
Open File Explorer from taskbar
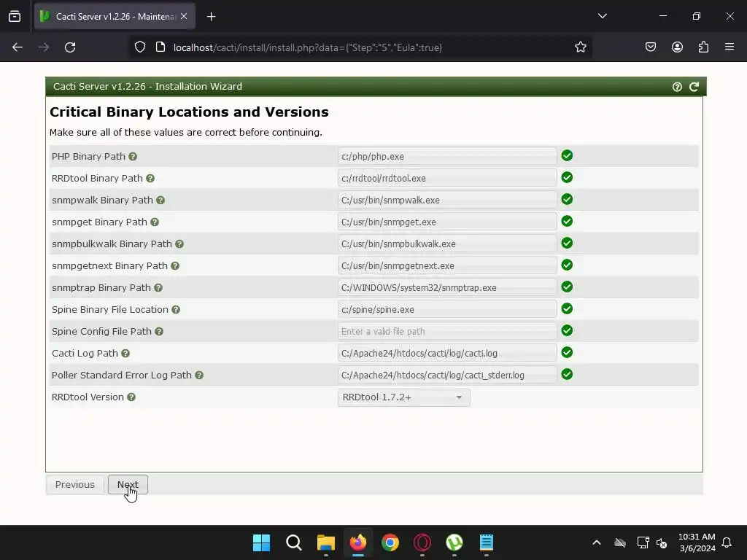tap(326, 542)
